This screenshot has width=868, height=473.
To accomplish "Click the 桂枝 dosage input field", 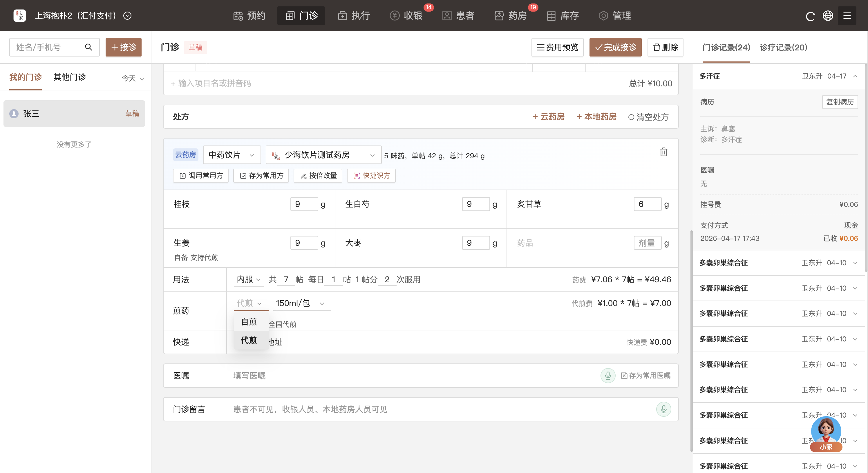I will coord(304,204).
